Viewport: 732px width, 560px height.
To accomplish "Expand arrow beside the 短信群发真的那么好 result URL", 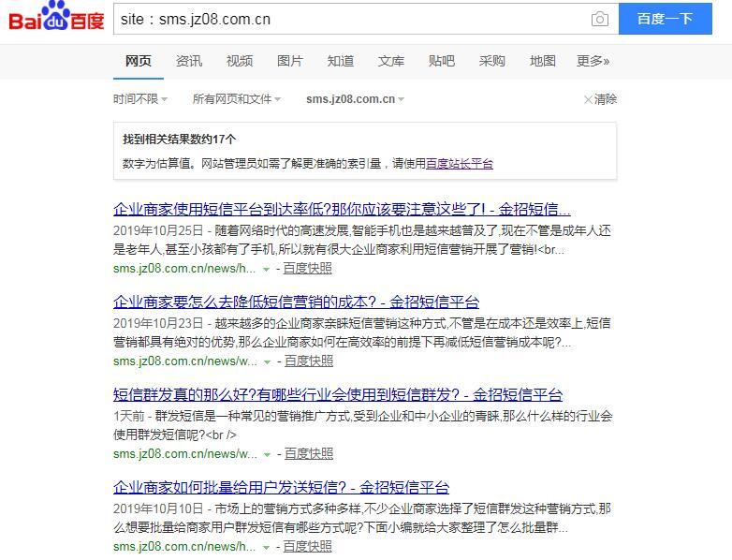I will (x=268, y=454).
